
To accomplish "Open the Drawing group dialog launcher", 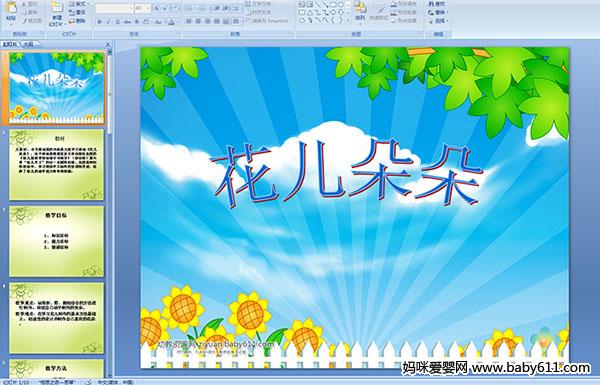I will (421, 33).
